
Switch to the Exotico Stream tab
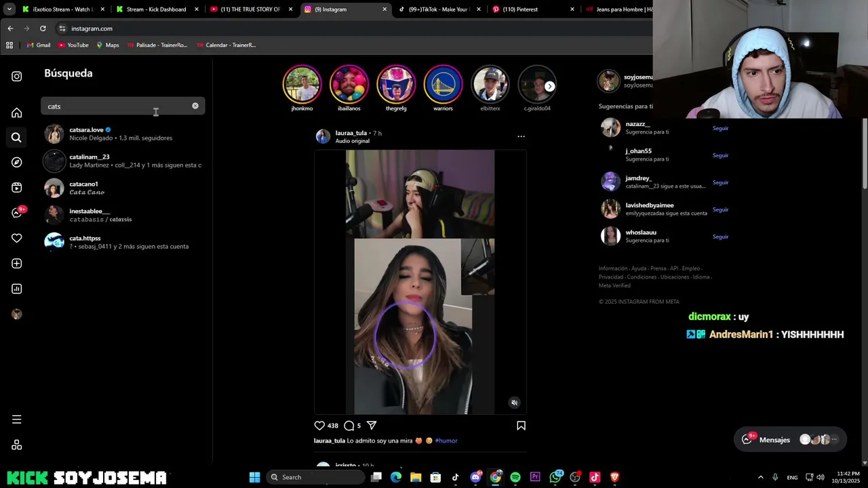click(62, 9)
